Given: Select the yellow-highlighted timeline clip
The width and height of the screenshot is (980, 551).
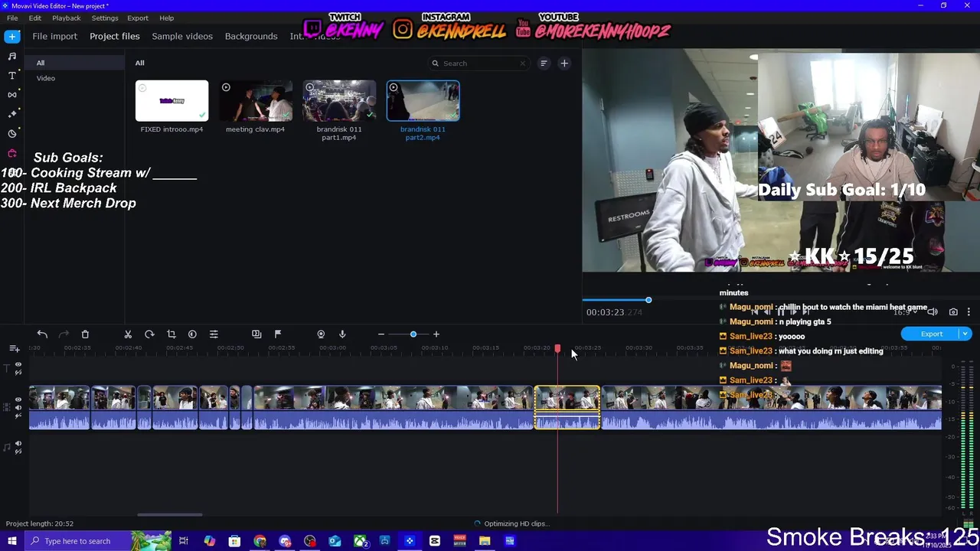Looking at the screenshot, I should click(x=567, y=408).
